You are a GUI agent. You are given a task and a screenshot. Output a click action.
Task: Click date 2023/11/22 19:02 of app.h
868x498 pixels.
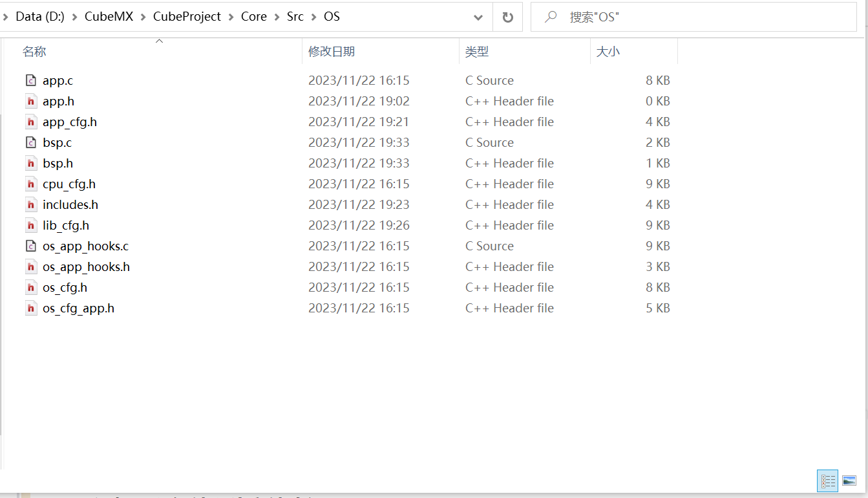[x=359, y=101]
